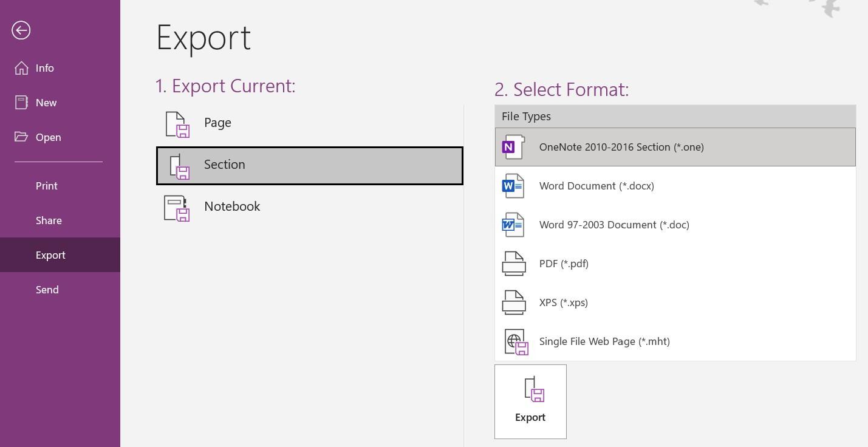Go to the Share menu item
This screenshot has width=868, height=447.
click(x=49, y=220)
